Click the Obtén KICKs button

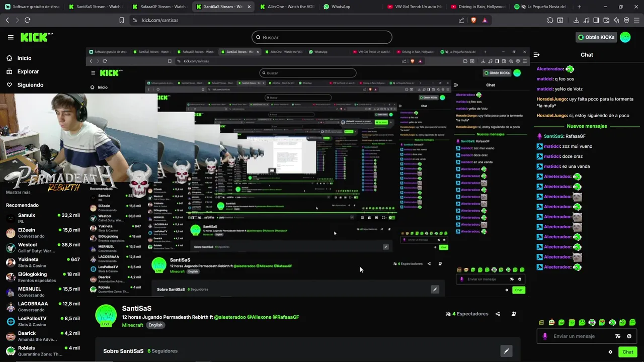pyautogui.click(x=596, y=37)
